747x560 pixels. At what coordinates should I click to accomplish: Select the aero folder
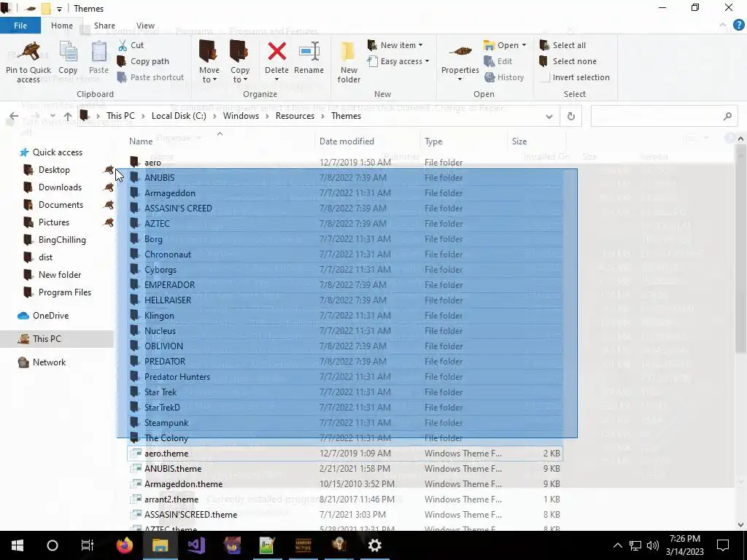[x=152, y=163]
